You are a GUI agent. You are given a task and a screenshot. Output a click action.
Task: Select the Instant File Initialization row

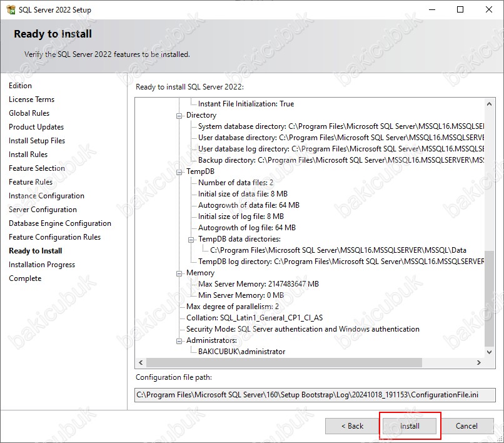[x=246, y=104]
